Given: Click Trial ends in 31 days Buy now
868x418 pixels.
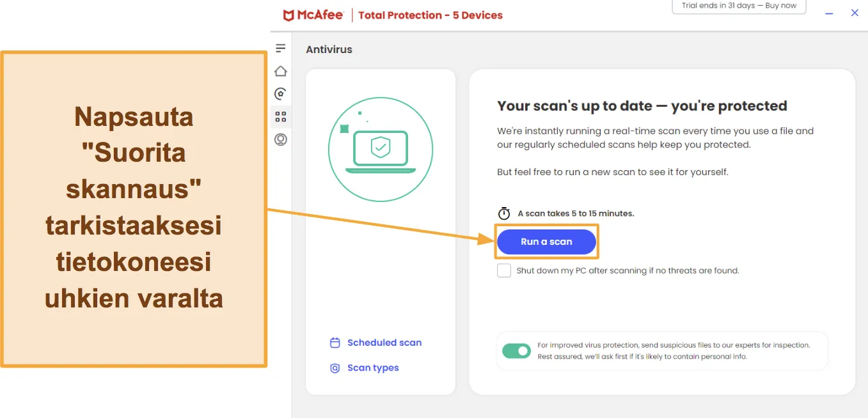Looking at the screenshot, I should 739,6.
